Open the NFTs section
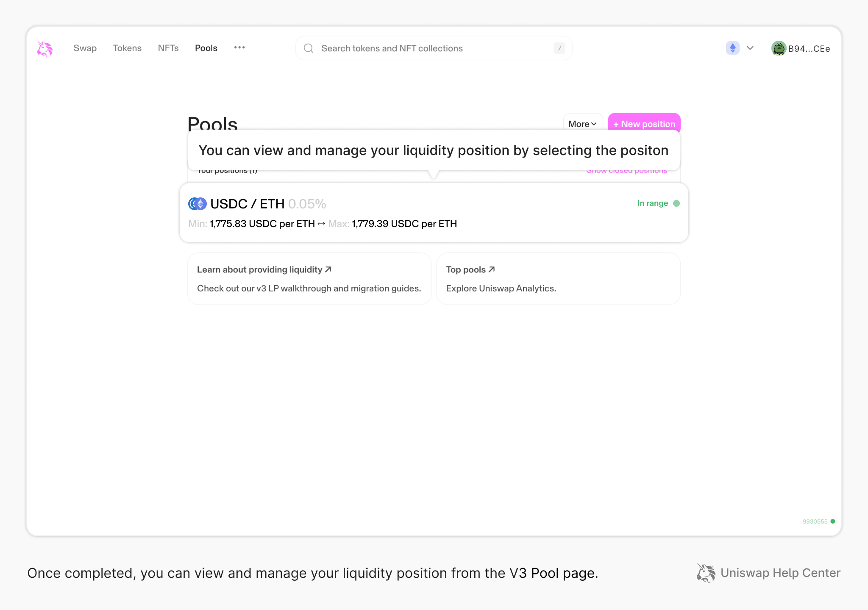Viewport: 868px width, 610px height. tap(168, 48)
